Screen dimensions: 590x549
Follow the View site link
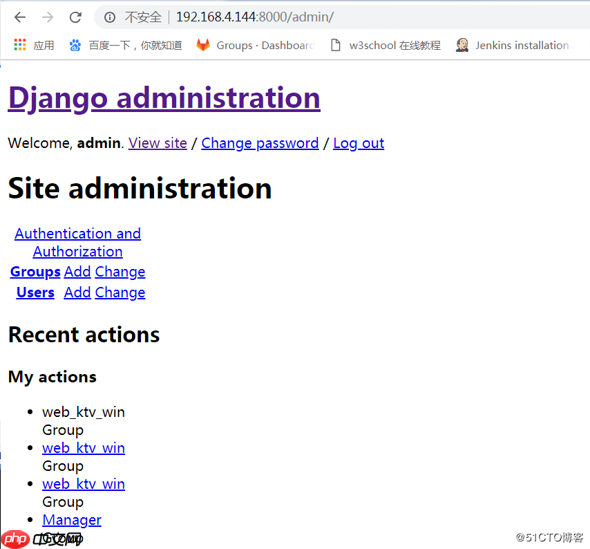[x=158, y=143]
